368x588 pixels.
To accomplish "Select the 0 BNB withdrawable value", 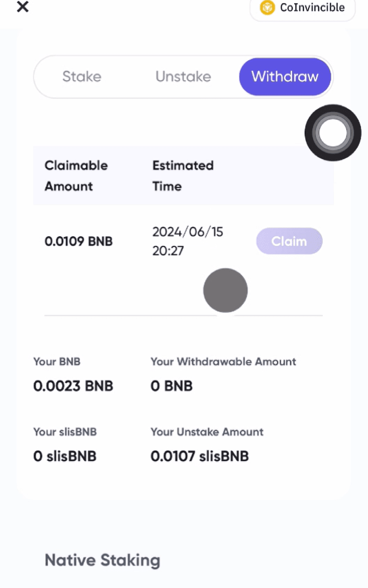I will click(x=172, y=386).
